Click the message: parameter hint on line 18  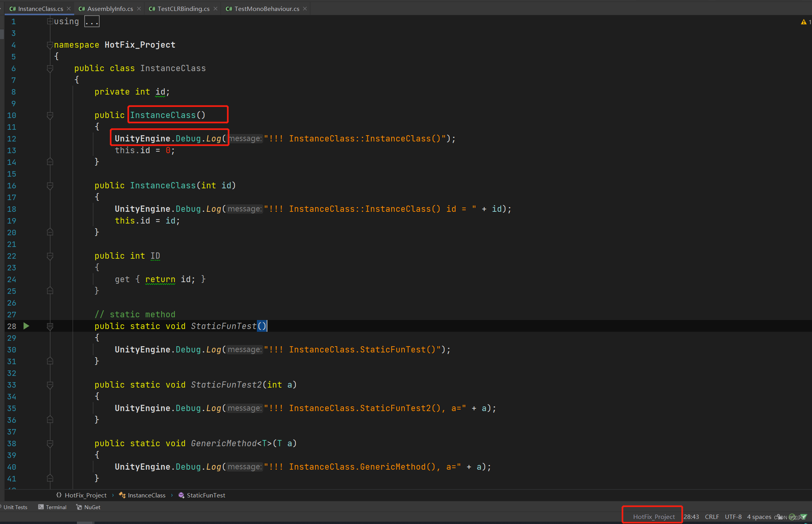point(245,209)
